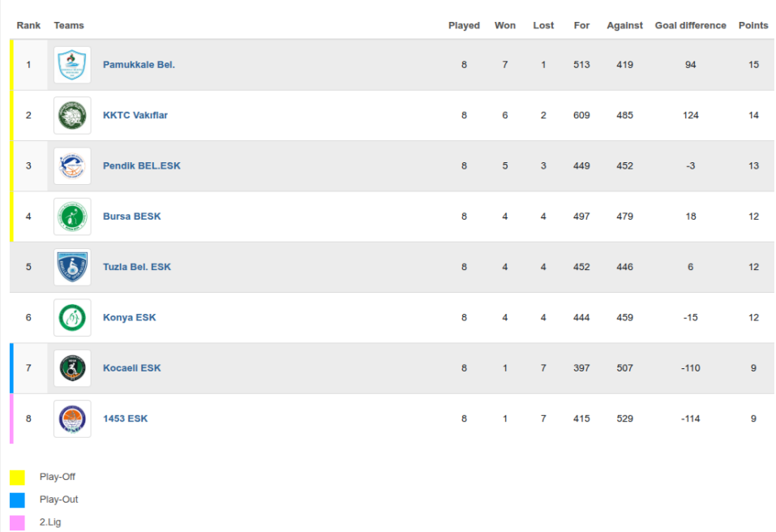This screenshot has width=776, height=532.
Task: Click the Kocaeli ESK team logo
Action: [x=72, y=368]
